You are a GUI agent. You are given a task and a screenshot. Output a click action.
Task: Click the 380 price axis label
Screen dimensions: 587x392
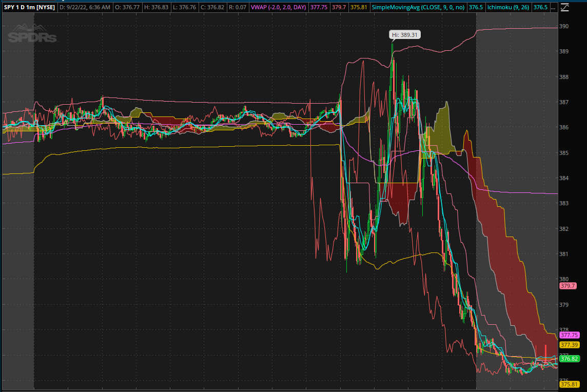pyautogui.click(x=564, y=279)
